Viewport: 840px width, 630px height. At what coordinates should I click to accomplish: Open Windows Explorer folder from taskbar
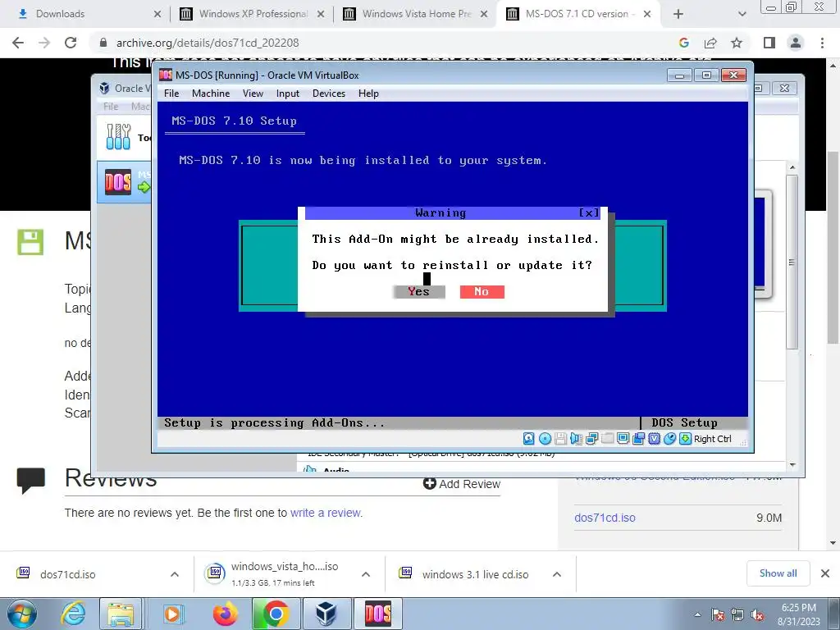(121, 614)
